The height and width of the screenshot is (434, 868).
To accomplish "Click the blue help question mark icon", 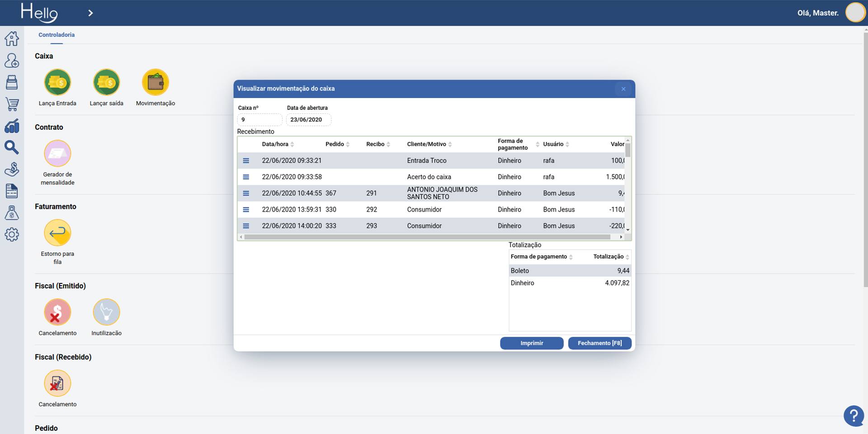I will 854,415.
